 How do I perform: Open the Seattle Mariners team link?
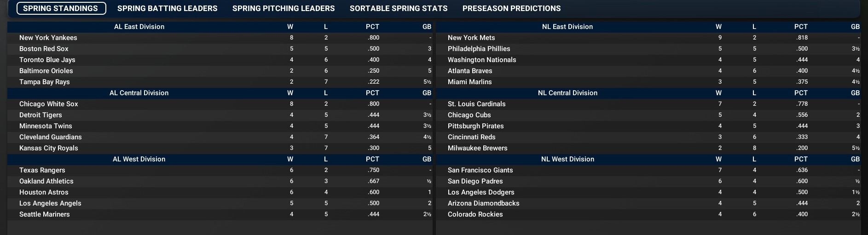45,214
